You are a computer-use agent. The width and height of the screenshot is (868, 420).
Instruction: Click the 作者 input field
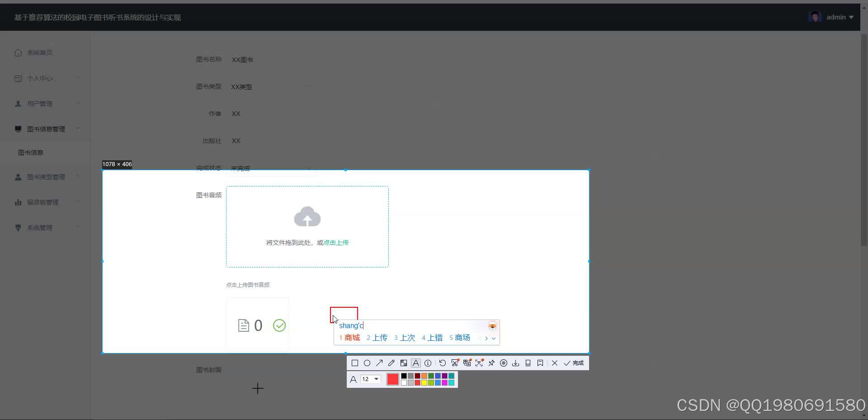pos(271,114)
